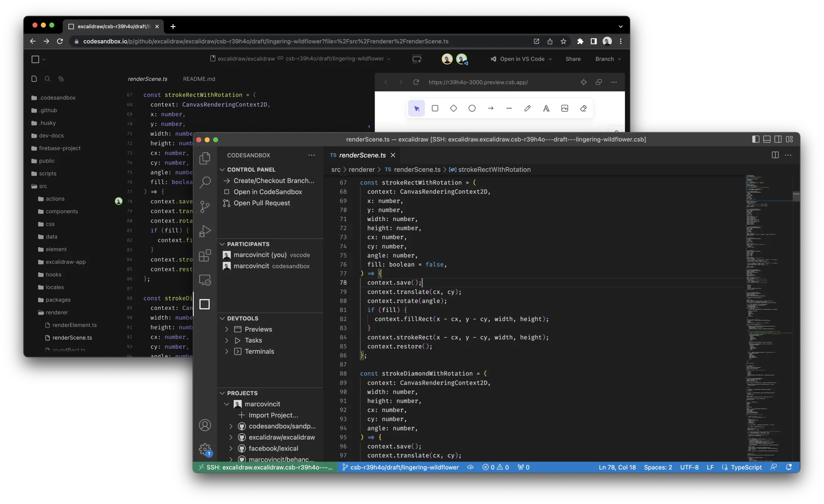The width and height of the screenshot is (824, 504).
Task: Click the Open Pull Request action
Action: pos(261,203)
